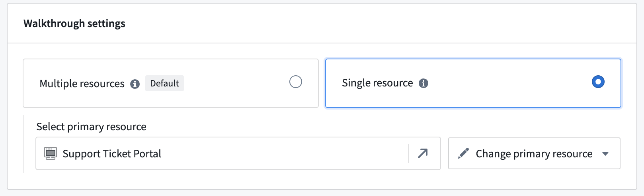
Task: Click the divider left of the open arrow
Action: click(409, 153)
